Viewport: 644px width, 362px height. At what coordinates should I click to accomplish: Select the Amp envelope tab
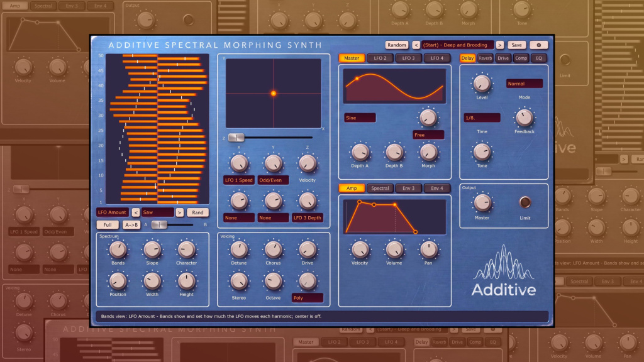tap(352, 189)
